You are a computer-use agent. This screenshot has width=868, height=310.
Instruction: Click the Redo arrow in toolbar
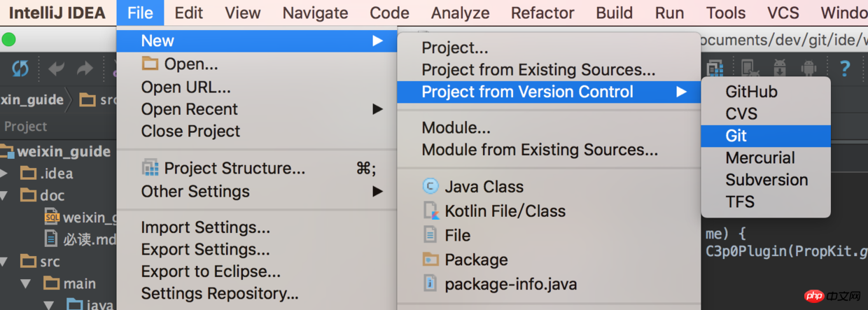(x=85, y=69)
